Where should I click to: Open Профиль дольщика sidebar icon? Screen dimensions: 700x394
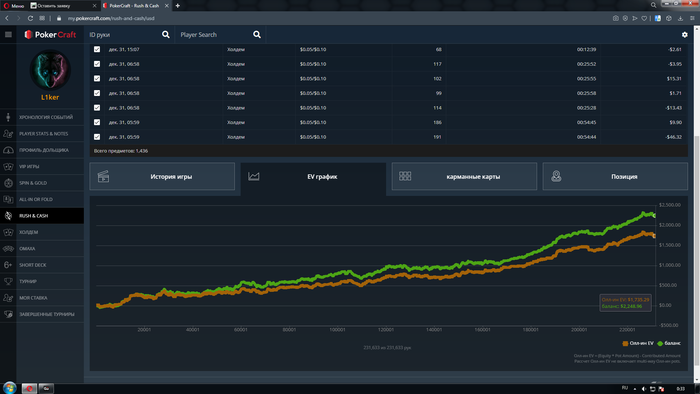[8, 150]
